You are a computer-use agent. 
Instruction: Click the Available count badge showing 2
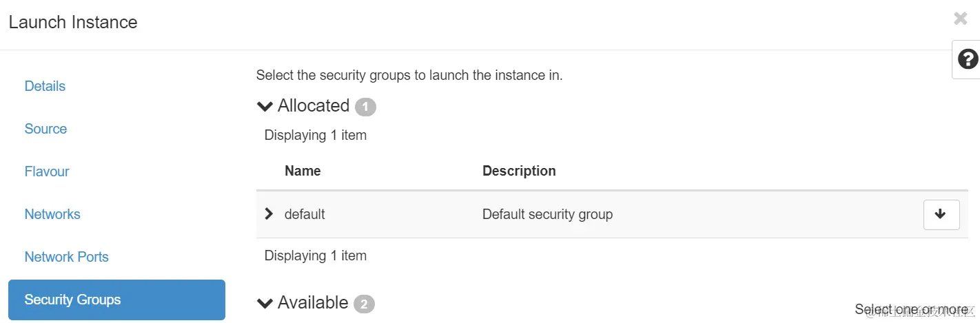point(364,304)
